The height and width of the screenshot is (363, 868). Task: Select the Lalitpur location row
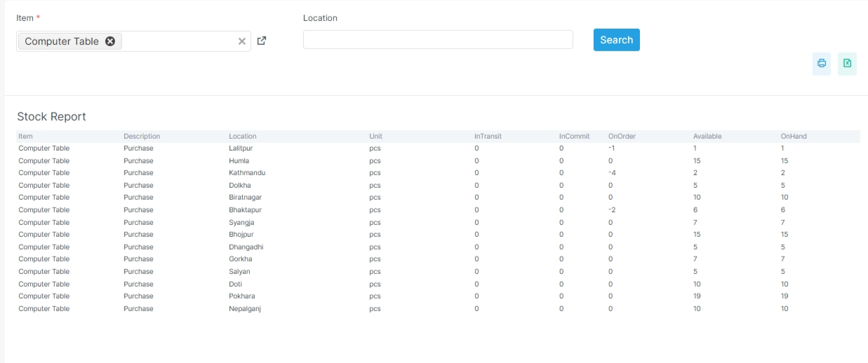pyautogui.click(x=242, y=149)
